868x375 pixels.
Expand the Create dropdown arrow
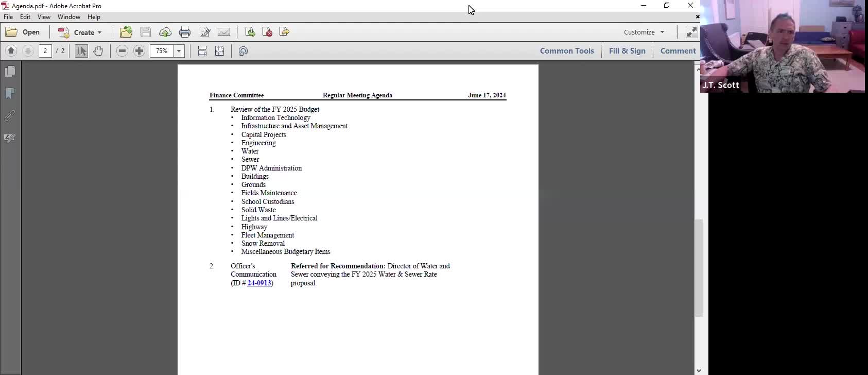(x=100, y=32)
